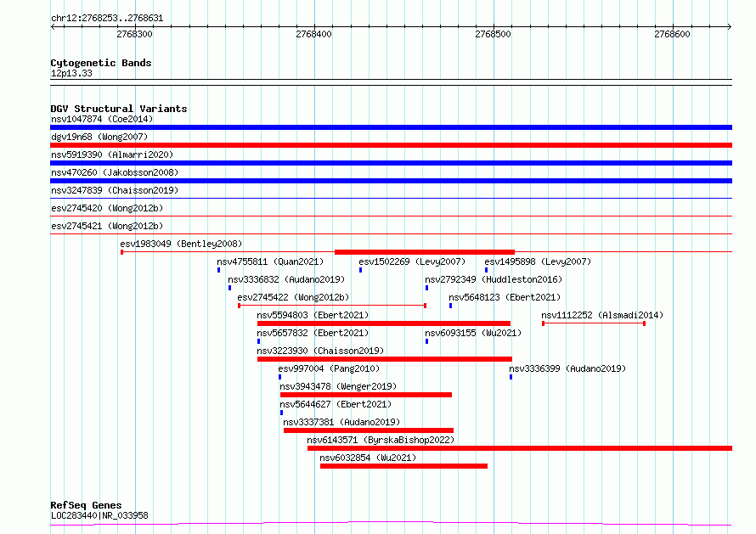The height and width of the screenshot is (534, 756).
Task: Select the thick red esv1983049 feature bar
Action: pyautogui.click(x=425, y=252)
